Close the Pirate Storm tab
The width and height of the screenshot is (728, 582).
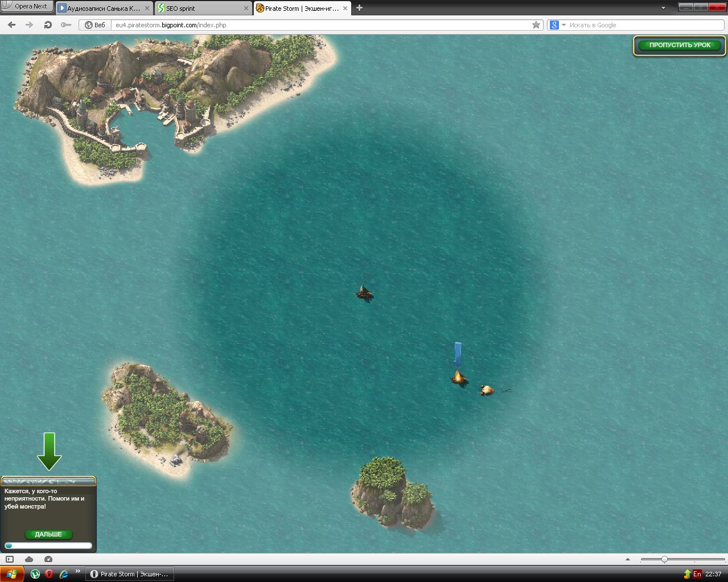point(345,9)
